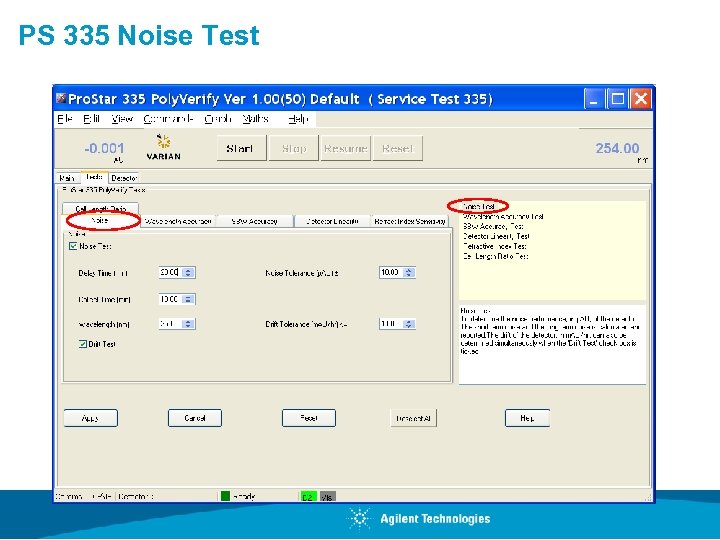Select 'SBW Accuracy Test' in list
This screenshot has width=720, height=540.
coord(493,226)
